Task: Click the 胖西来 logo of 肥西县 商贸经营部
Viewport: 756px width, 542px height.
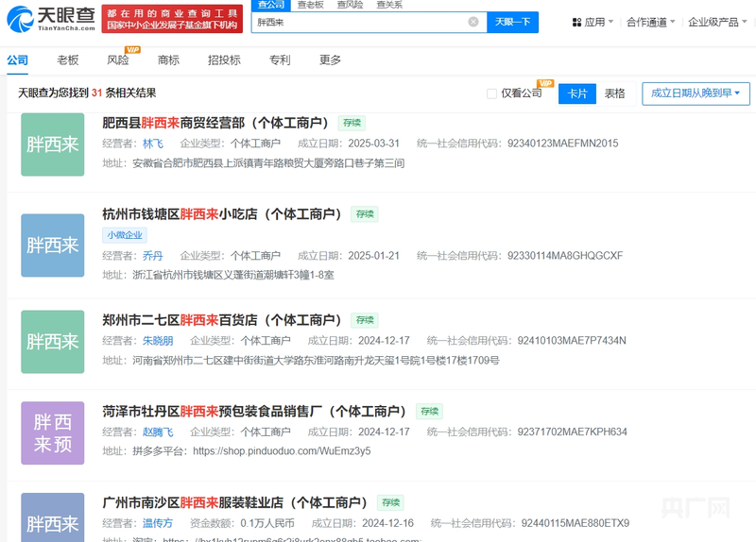Action: [x=53, y=144]
